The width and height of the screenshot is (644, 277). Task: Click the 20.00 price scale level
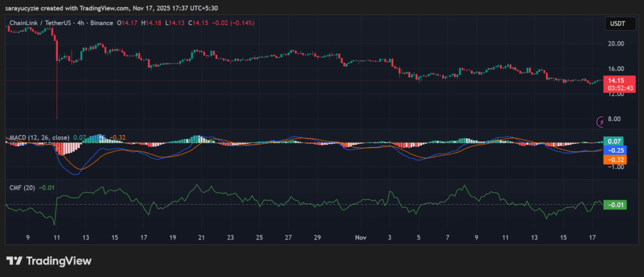coord(616,44)
